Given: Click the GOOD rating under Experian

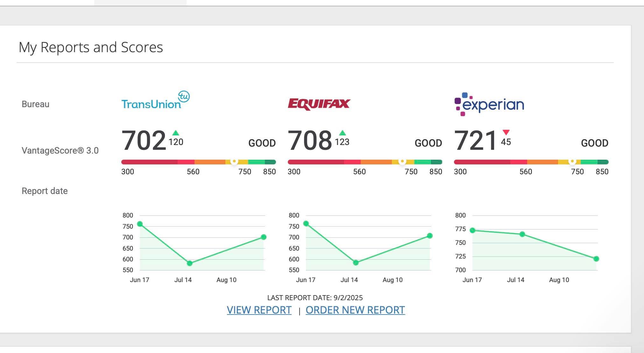Looking at the screenshot, I should coord(595,143).
